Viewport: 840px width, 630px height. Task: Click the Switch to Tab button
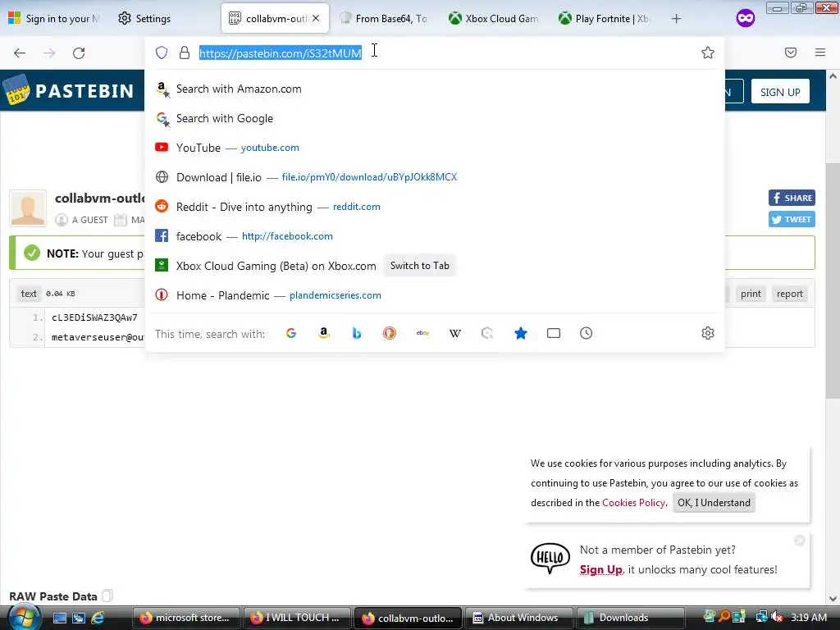coord(419,266)
